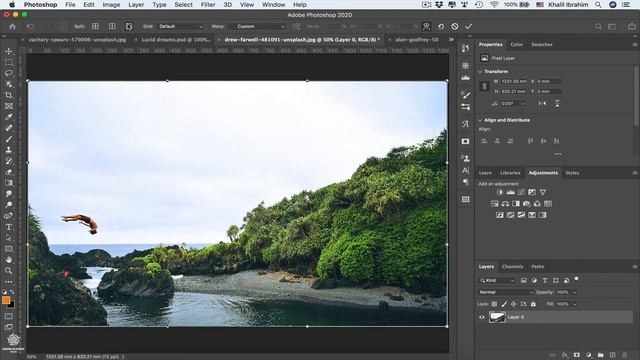Image resolution: width=640 pixels, height=360 pixels.
Task: Flip vertical in Properties Transform section
Action: click(557, 104)
